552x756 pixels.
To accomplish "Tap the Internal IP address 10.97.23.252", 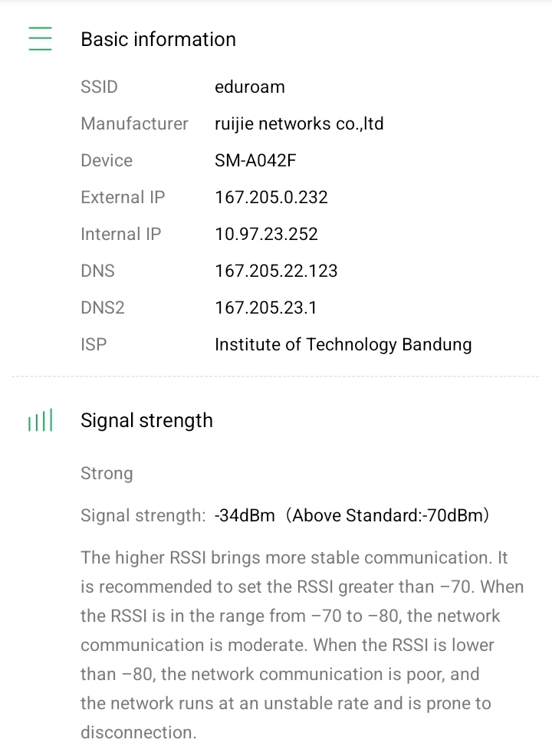I will [x=266, y=234].
